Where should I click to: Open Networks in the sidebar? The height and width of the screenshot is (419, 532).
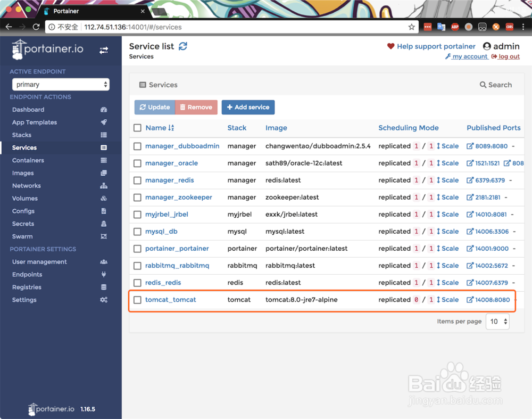tap(61, 186)
